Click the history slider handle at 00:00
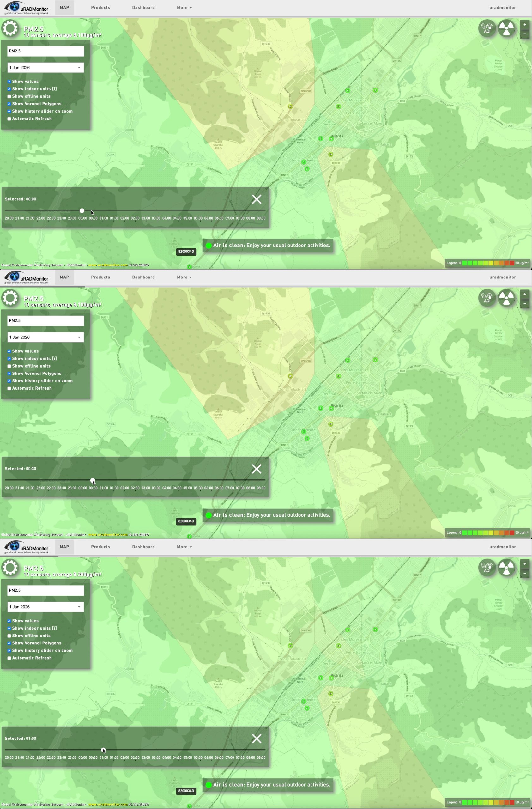Viewport: 532px width, 809px height. [82, 211]
